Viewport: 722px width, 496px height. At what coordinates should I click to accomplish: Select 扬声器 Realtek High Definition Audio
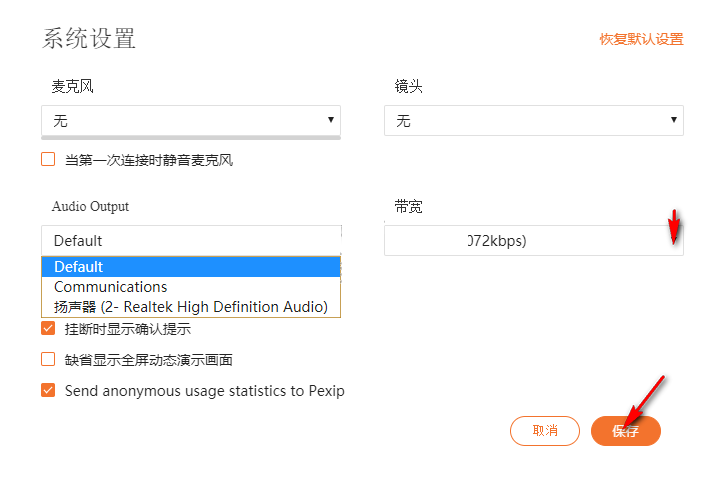coord(190,307)
